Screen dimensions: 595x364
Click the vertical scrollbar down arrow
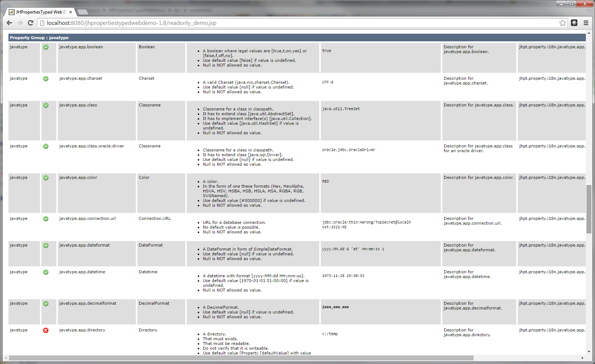(589, 350)
